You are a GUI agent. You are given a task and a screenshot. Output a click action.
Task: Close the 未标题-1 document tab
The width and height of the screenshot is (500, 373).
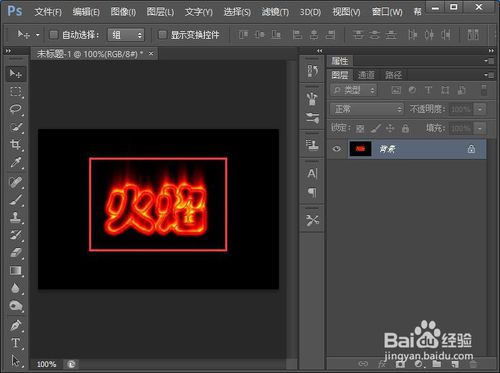(x=151, y=53)
